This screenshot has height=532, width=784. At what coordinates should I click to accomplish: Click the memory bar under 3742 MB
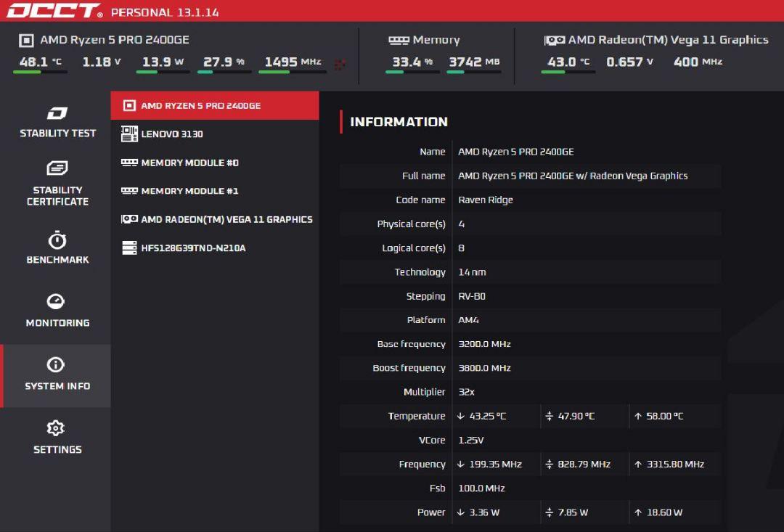tap(474, 72)
